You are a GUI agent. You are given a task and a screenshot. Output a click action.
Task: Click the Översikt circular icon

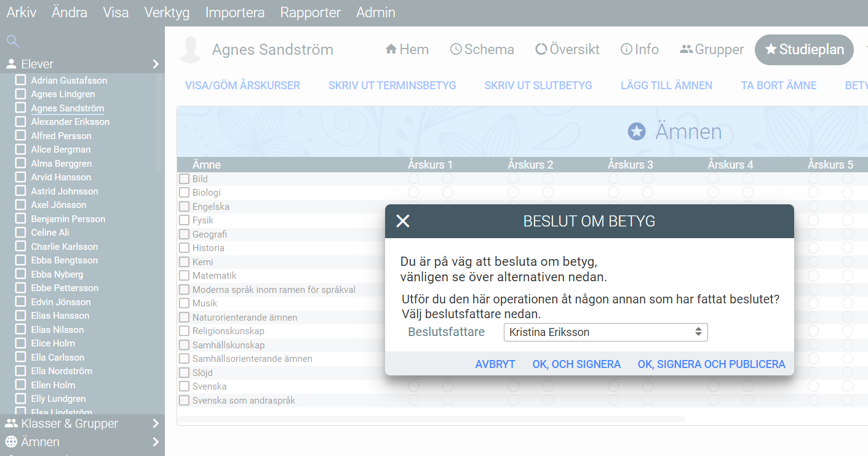(541, 50)
